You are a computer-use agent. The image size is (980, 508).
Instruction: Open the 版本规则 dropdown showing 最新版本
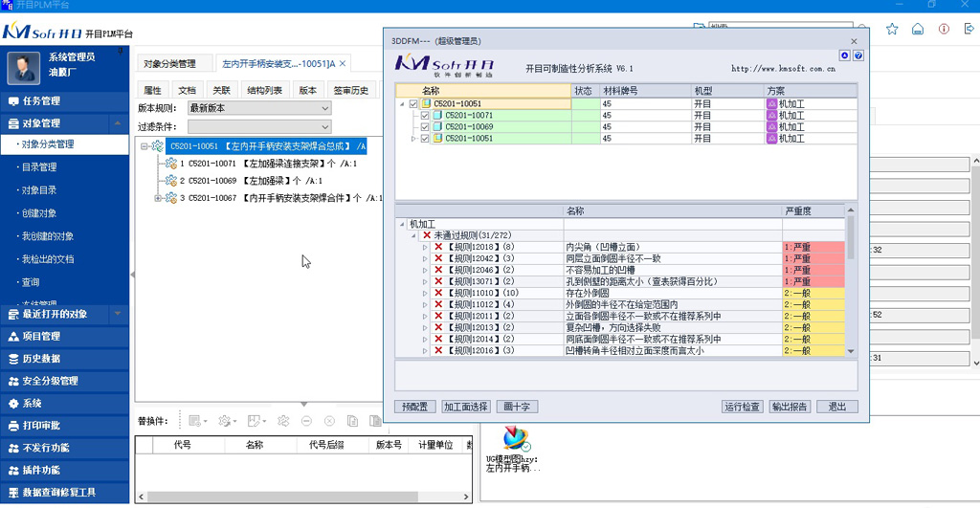click(259, 108)
